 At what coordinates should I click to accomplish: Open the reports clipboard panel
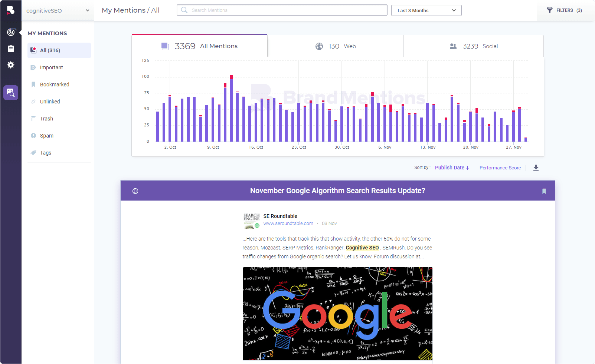point(11,49)
